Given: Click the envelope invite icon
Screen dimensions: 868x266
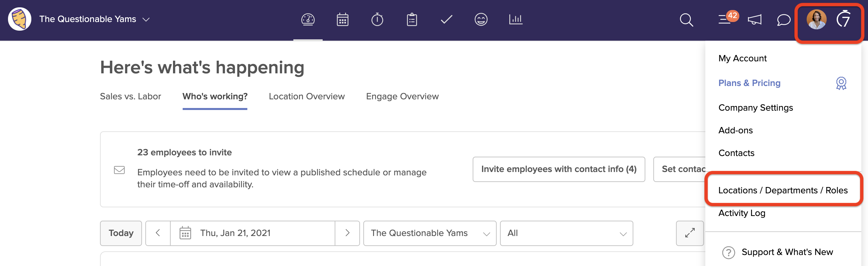Looking at the screenshot, I should (119, 170).
